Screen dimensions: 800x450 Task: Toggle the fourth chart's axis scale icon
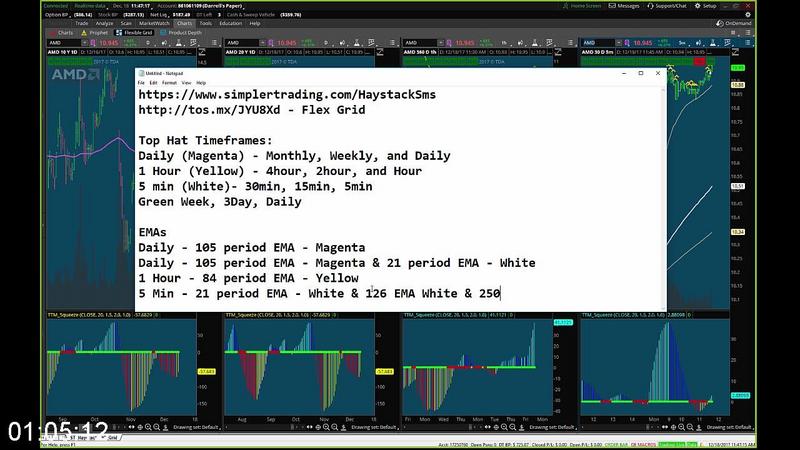pos(736,52)
